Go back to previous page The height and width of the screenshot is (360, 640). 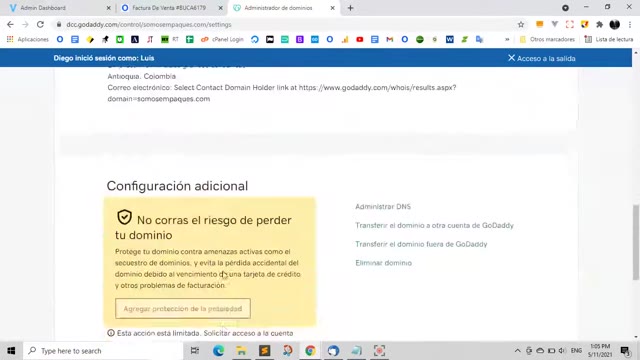(10, 24)
